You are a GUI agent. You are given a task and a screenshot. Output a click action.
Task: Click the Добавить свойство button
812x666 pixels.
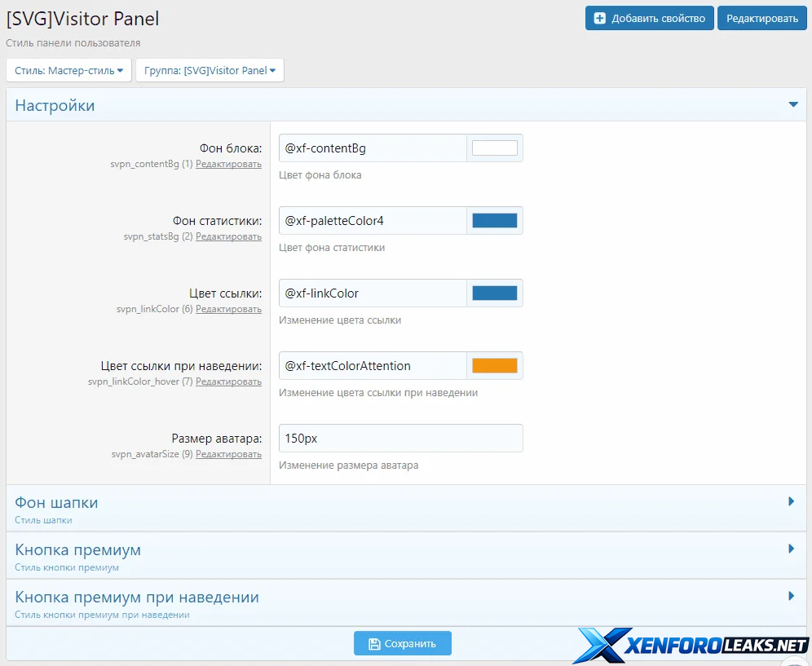tap(649, 18)
